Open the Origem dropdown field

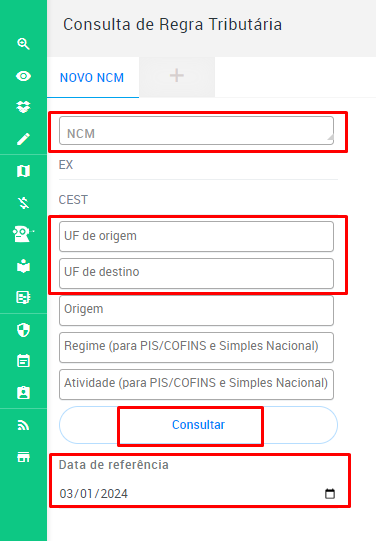click(196, 310)
